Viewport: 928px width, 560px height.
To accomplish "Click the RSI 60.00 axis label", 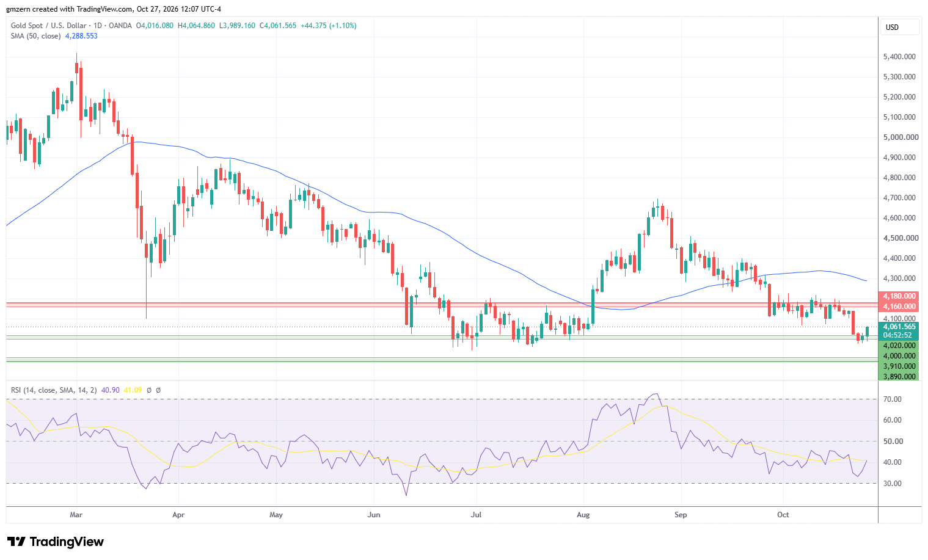I will (x=893, y=420).
